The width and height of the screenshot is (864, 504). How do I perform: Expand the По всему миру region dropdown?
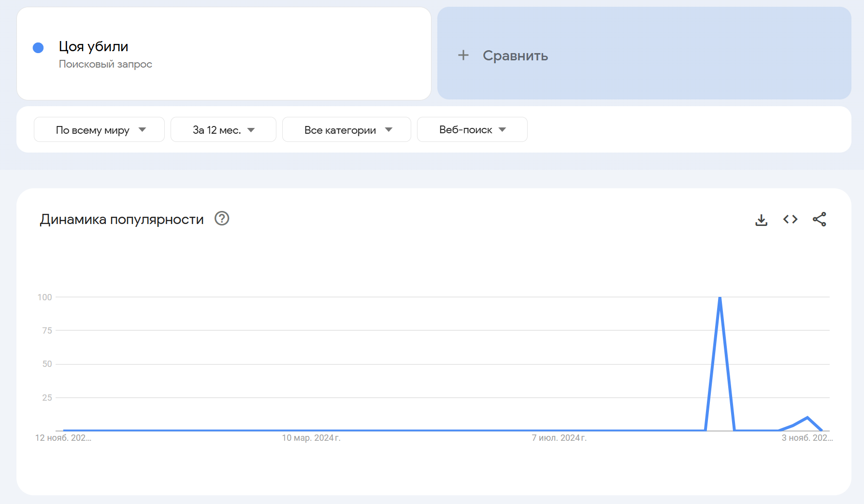(99, 130)
